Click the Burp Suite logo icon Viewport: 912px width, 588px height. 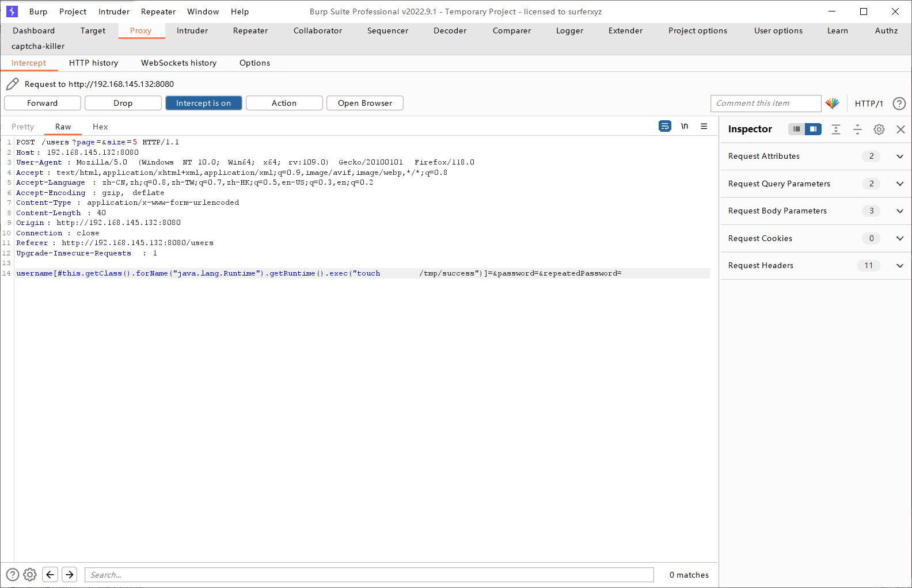[12, 12]
